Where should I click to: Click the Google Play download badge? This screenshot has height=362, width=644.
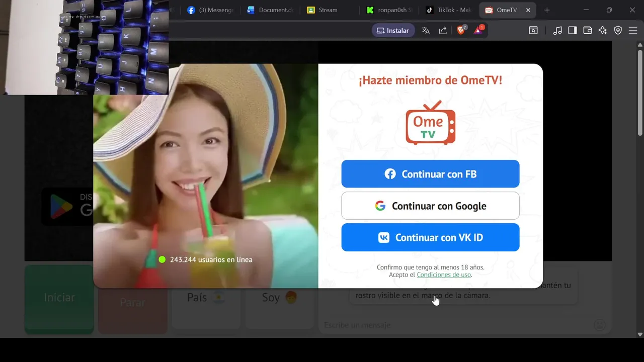click(67, 206)
